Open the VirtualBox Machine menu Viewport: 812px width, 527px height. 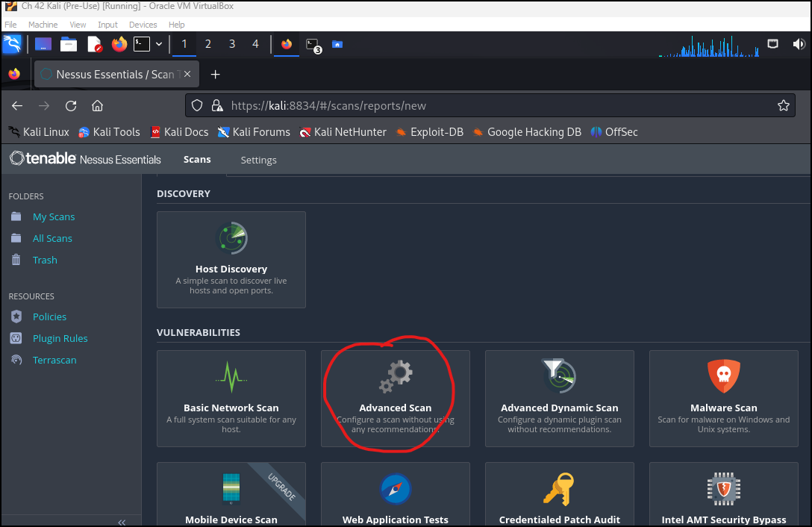click(x=43, y=25)
